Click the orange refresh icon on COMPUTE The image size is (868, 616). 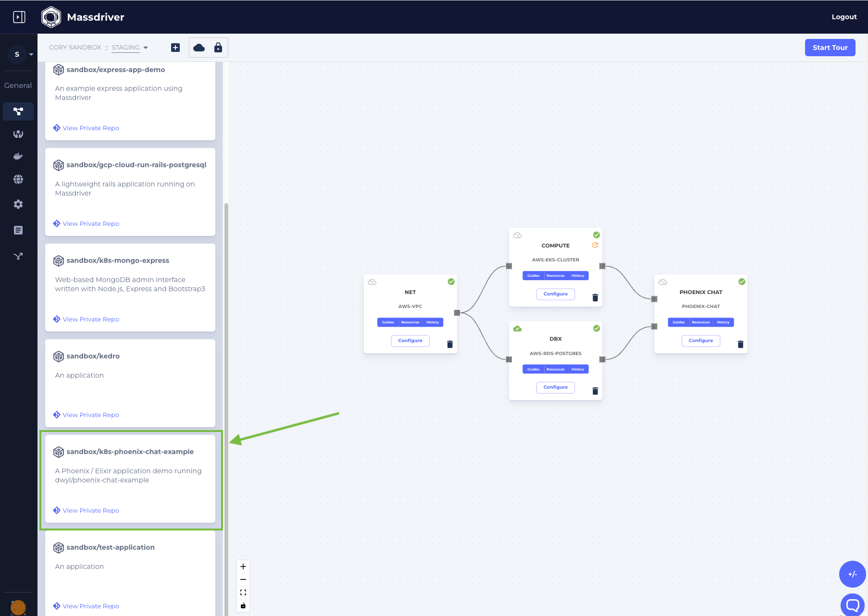tap(595, 245)
